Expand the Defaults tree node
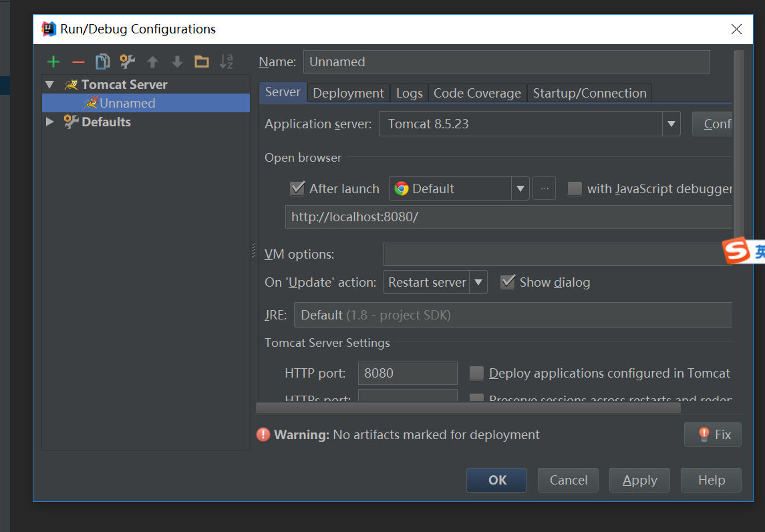 pos(49,122)
